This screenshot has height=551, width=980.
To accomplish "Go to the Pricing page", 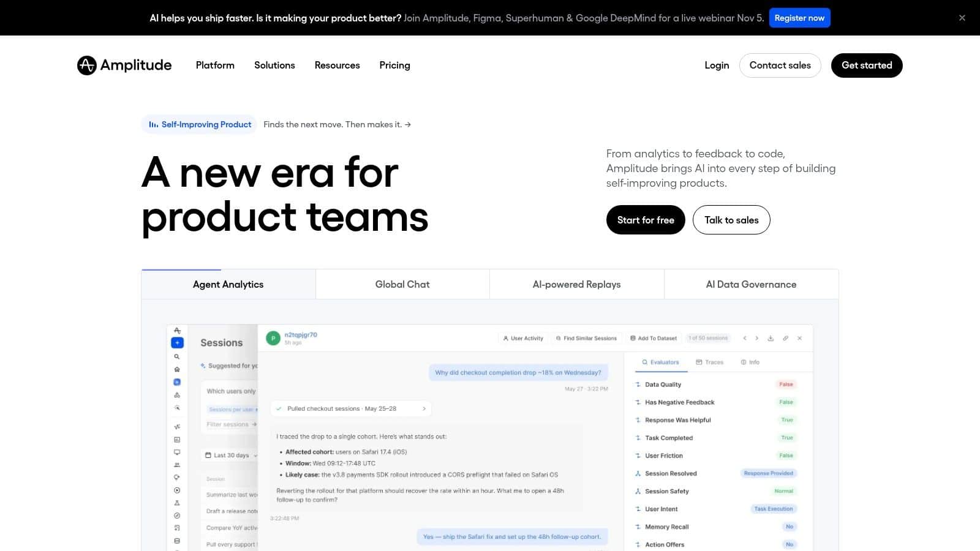I will click(x=394, y=65).
